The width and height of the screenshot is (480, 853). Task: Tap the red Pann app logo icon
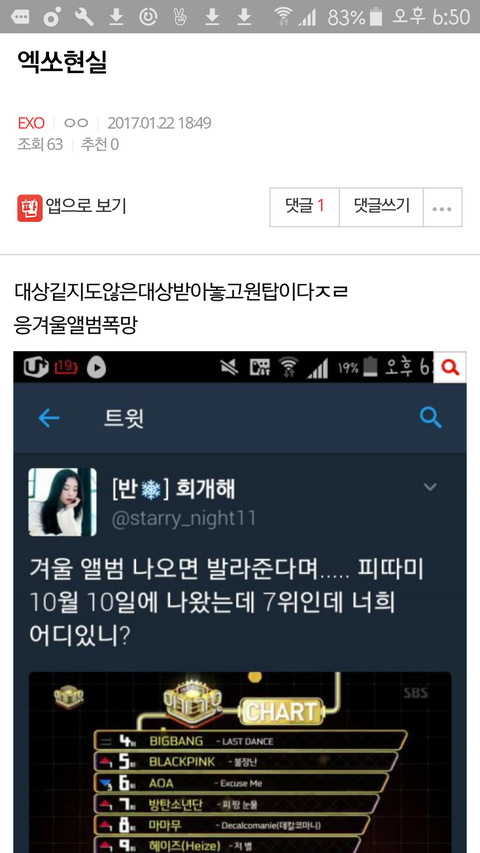coord(29,208)
